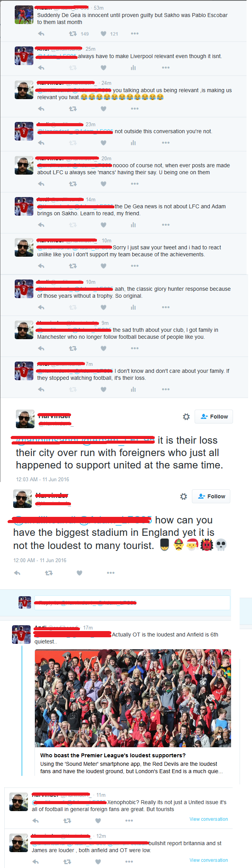Retweet the tweet with 149 retweets
This screenshot has height=868, width=252.
[x=72, y=34]
